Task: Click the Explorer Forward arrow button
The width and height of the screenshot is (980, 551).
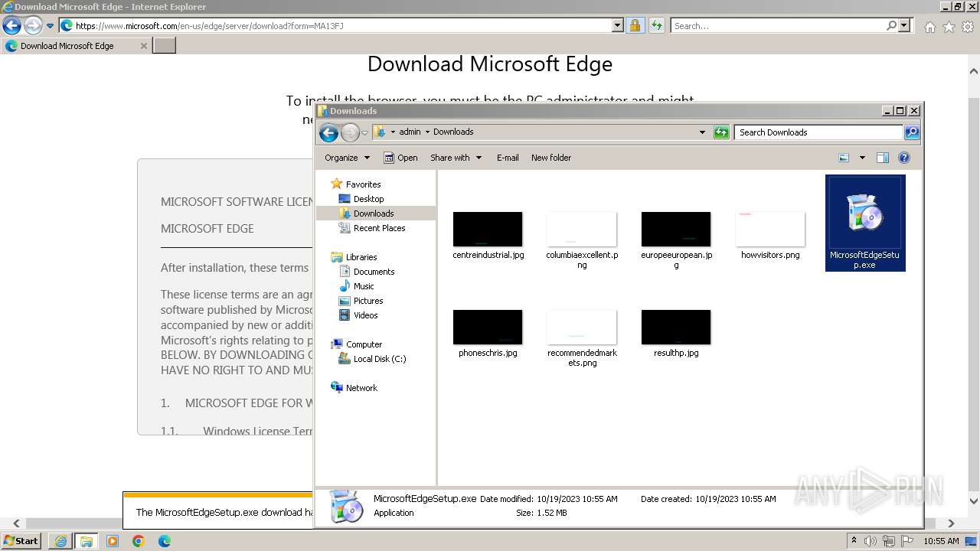Action: [x=350, y=132]
